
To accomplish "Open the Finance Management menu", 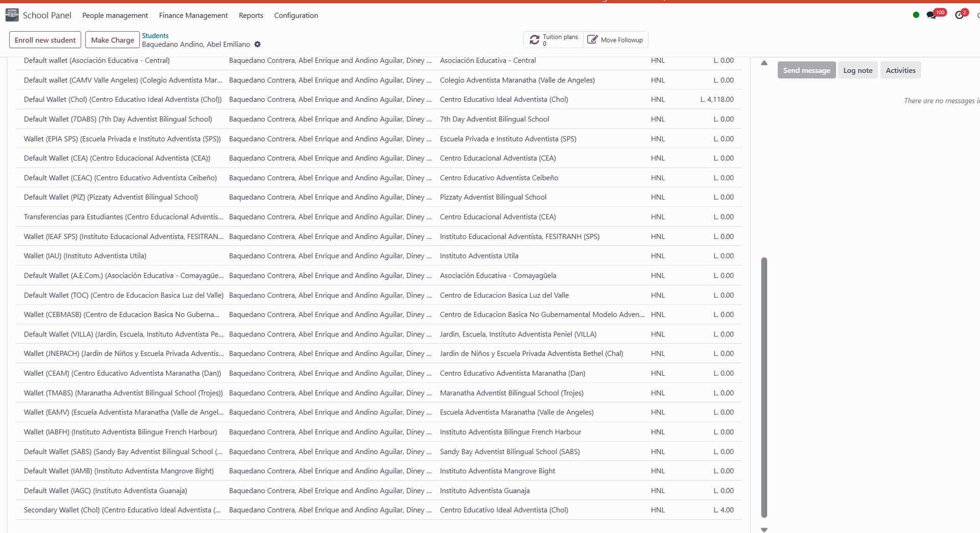I will coord(193,15).
